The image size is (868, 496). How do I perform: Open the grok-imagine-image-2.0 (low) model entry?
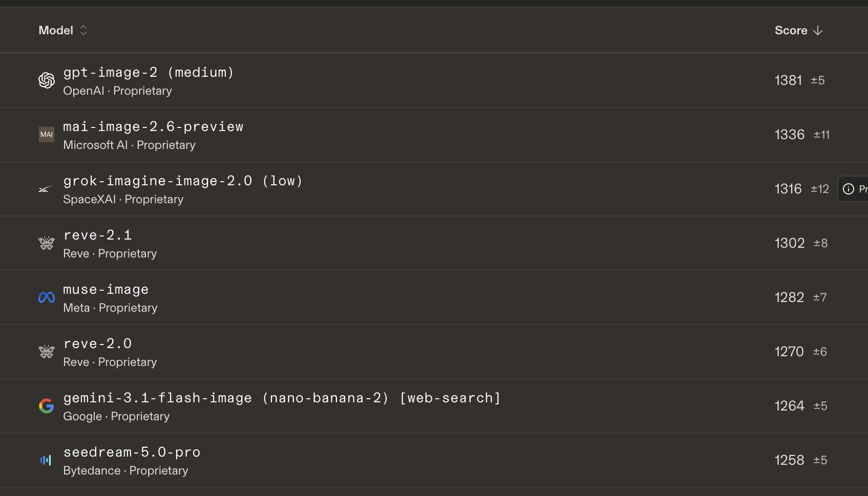[183, 181]
